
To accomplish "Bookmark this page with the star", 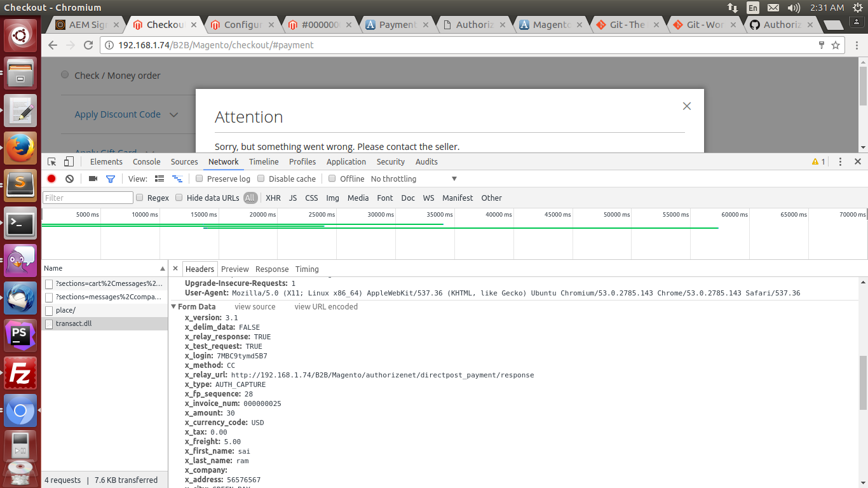I will click(836, 45).
